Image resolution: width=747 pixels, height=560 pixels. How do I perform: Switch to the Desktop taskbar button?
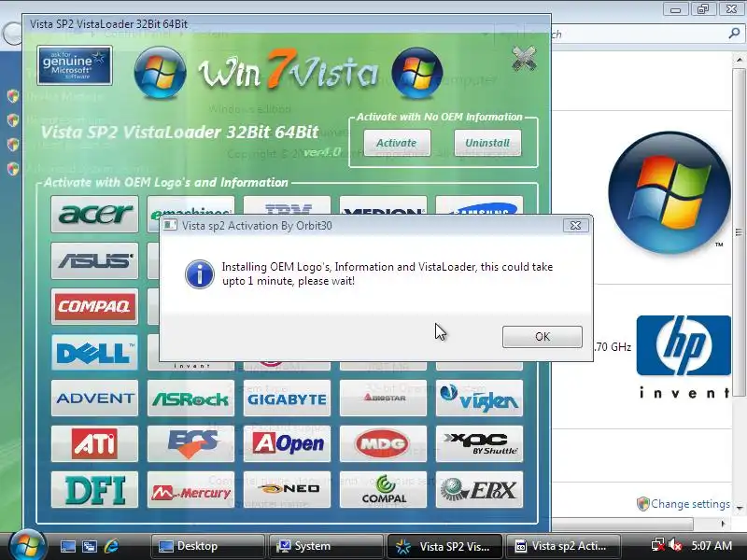pos(207,546)
